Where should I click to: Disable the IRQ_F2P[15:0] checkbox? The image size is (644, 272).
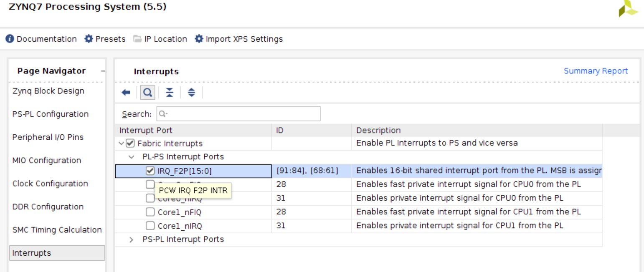[x=150, y=171]
